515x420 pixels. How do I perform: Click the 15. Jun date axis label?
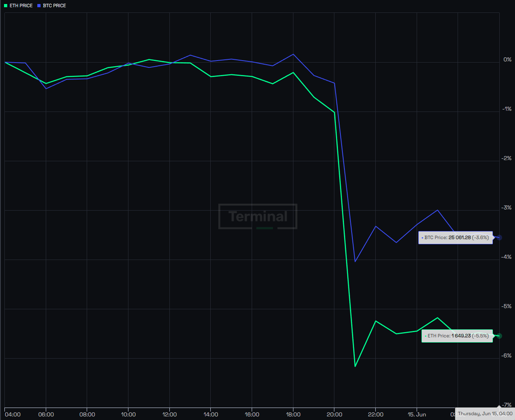pos(417,414)
